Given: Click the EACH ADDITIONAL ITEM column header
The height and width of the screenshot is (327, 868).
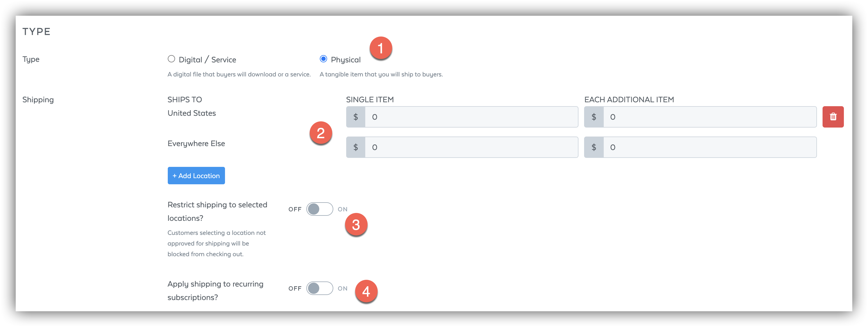Looking at the screenshot, I should [x=629, y=99].
